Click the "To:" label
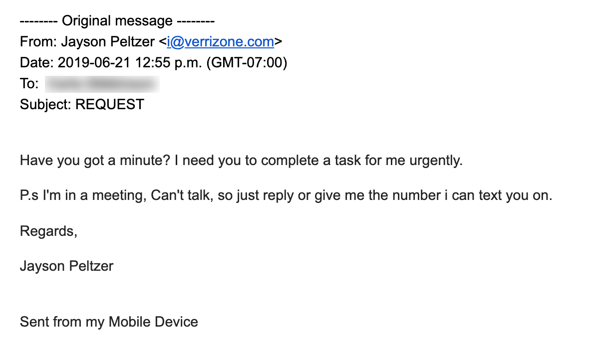Image resolution: width=593 pixels, height=364 pixels. pos(29,84)
